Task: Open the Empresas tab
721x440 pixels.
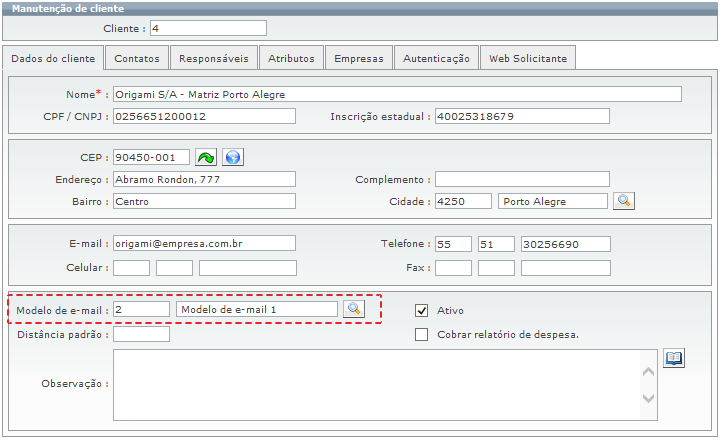Action: pos(359,58)
